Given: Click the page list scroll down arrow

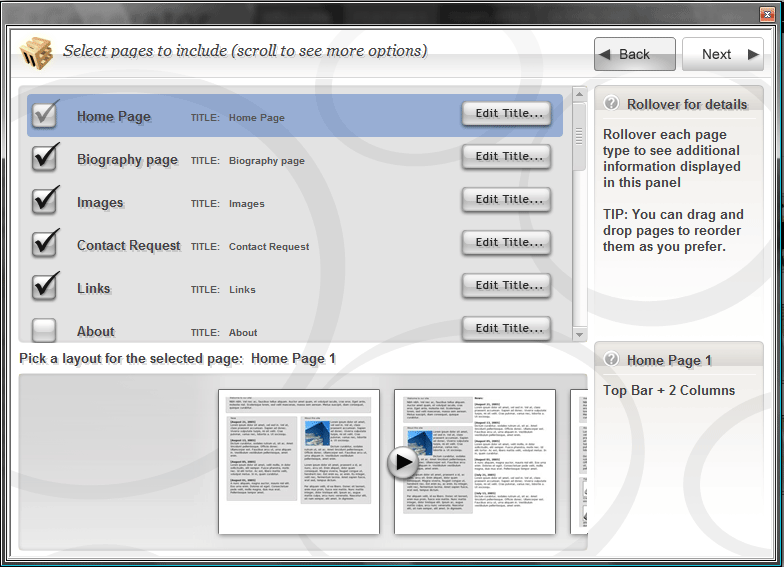Looking at the screenshot, I should pyautogui.click(x=580, y=334).
